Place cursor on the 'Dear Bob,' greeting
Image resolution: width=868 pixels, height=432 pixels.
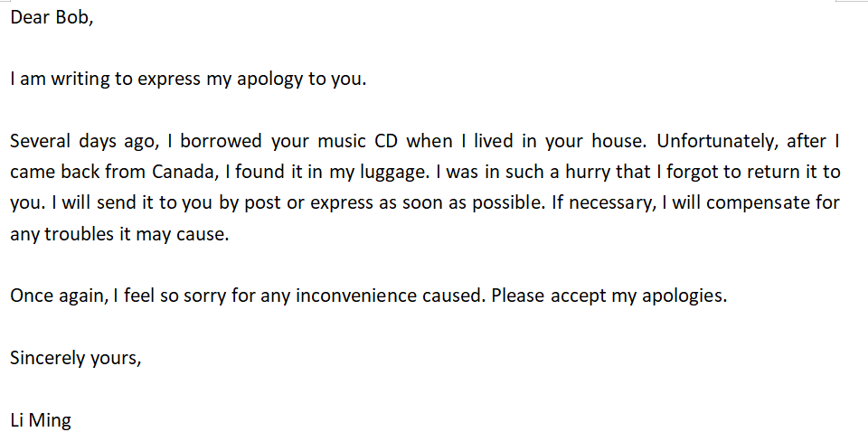pyautogui.click(x=52, y=18)
